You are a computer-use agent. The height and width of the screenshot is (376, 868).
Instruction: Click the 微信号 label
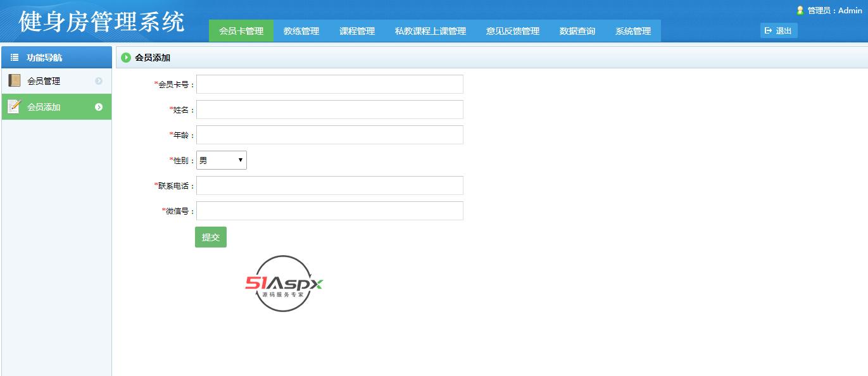pyautogui.click(x=179, y=211)
